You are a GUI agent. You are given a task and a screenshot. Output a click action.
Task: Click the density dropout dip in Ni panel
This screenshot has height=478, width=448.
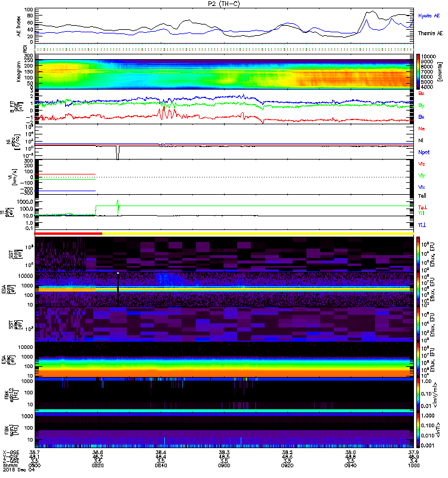coord(118,154)
